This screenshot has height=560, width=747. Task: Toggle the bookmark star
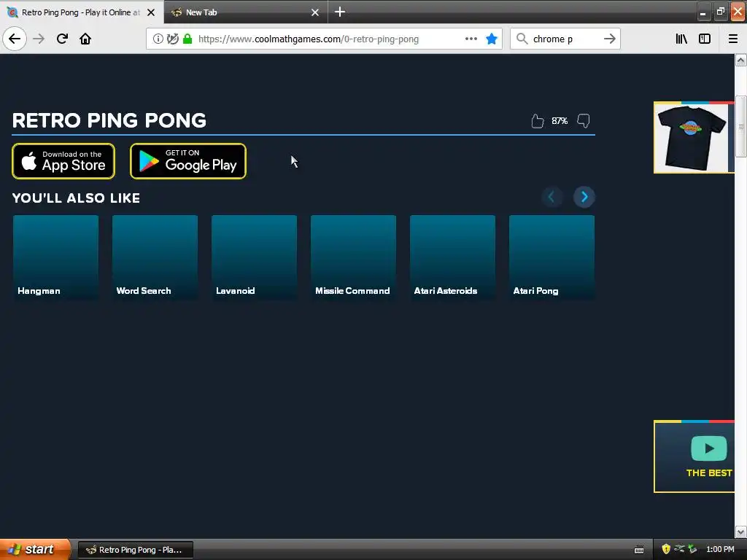point(492,39)
